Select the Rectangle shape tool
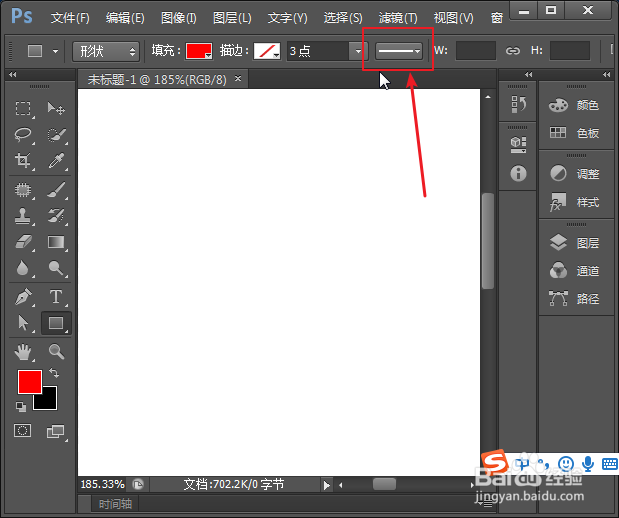This screenshot has width=619, height=518. coord(56,323)
